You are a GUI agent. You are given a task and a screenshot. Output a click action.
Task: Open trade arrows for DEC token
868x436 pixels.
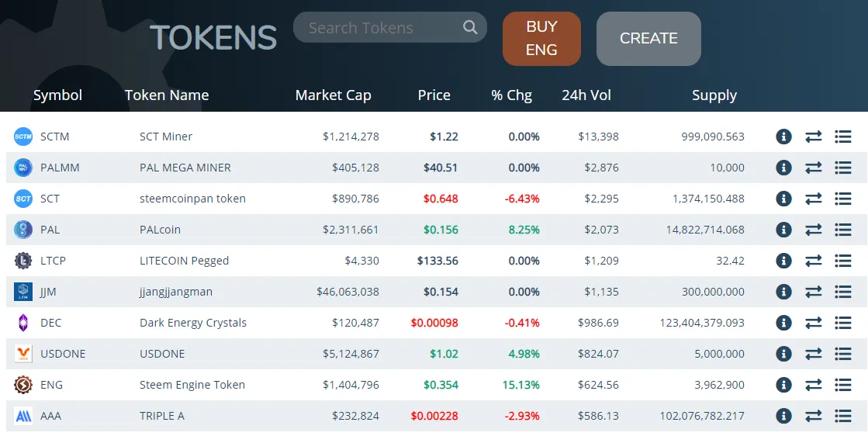(813, 323)
